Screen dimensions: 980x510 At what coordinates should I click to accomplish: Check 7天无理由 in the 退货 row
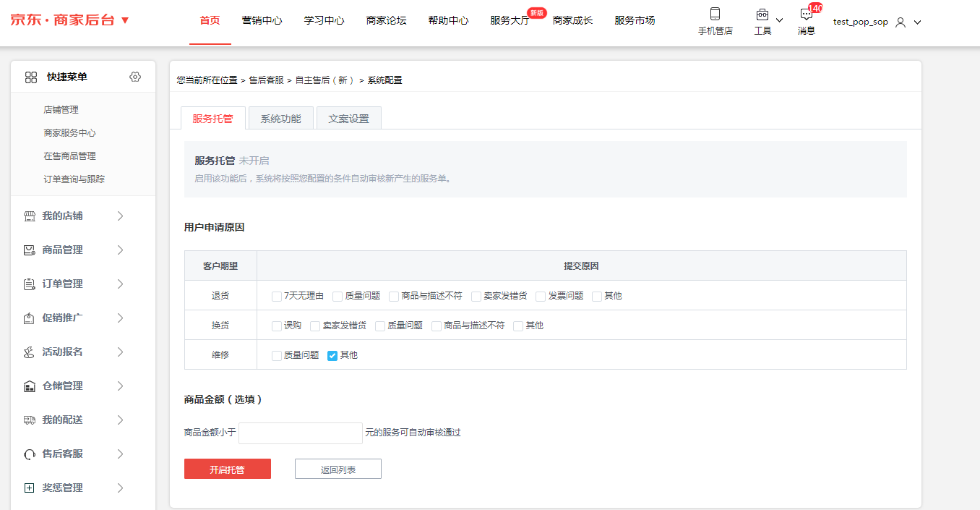277,296
